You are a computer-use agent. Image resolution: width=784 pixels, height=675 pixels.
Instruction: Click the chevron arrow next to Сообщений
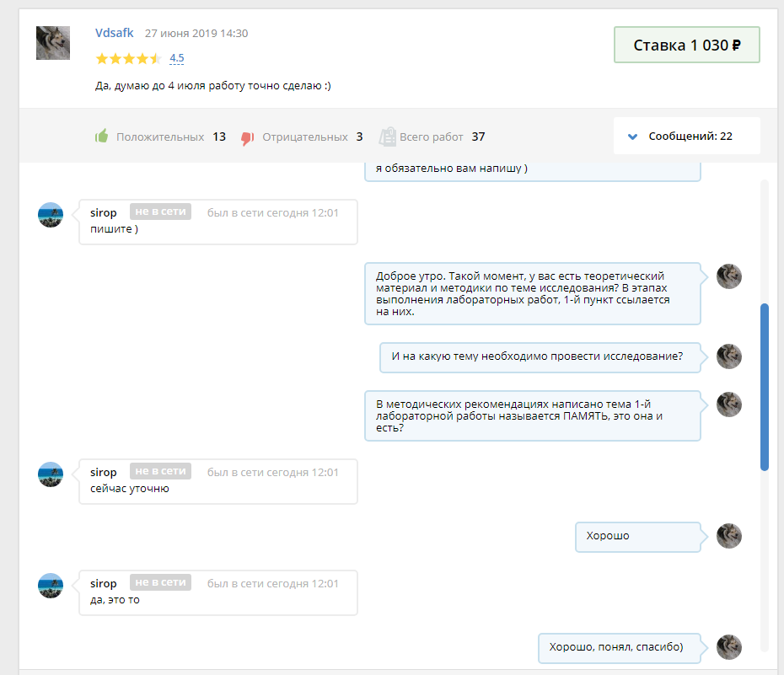click(631, 137)
